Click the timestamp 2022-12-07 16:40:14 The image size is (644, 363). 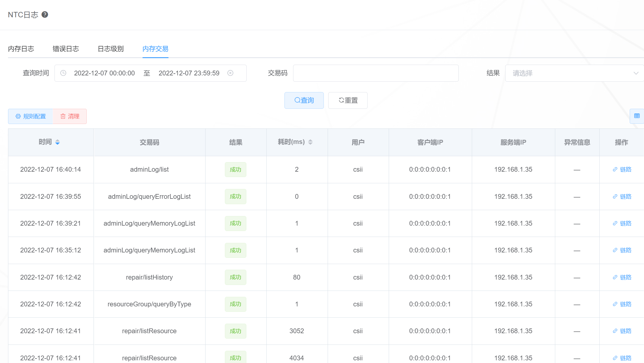[51, 170]
